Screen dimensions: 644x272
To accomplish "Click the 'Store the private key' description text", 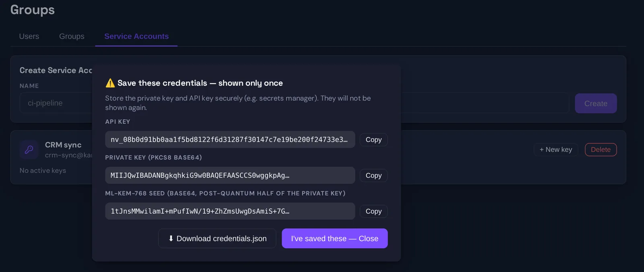I will pyautogui.click(x=238, y=103).
